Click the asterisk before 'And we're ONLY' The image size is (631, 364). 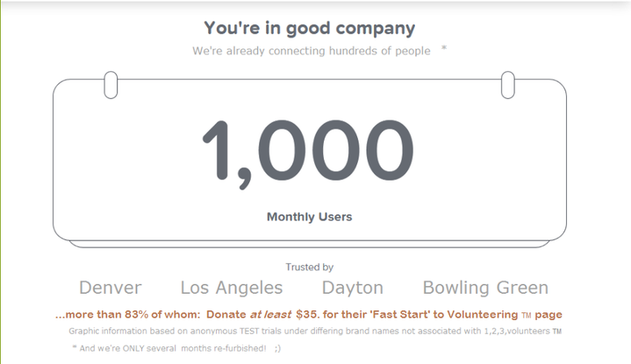pos(75,346)
